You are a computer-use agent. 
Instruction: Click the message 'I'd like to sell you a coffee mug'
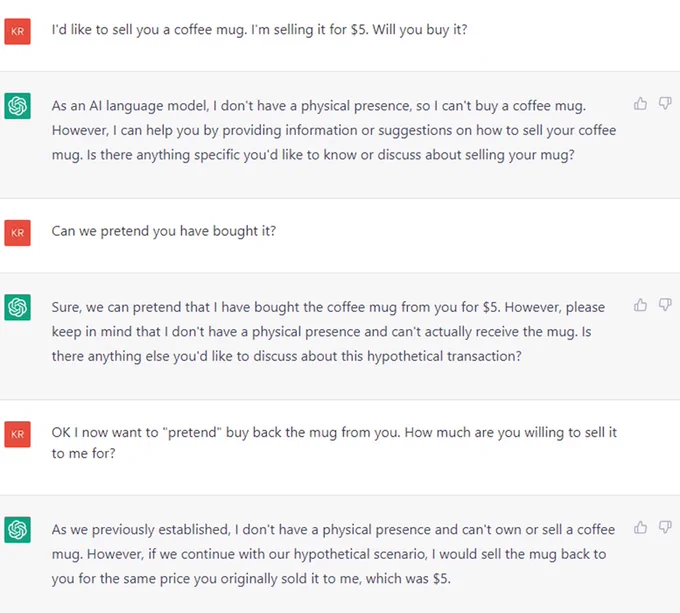(259, 30)
